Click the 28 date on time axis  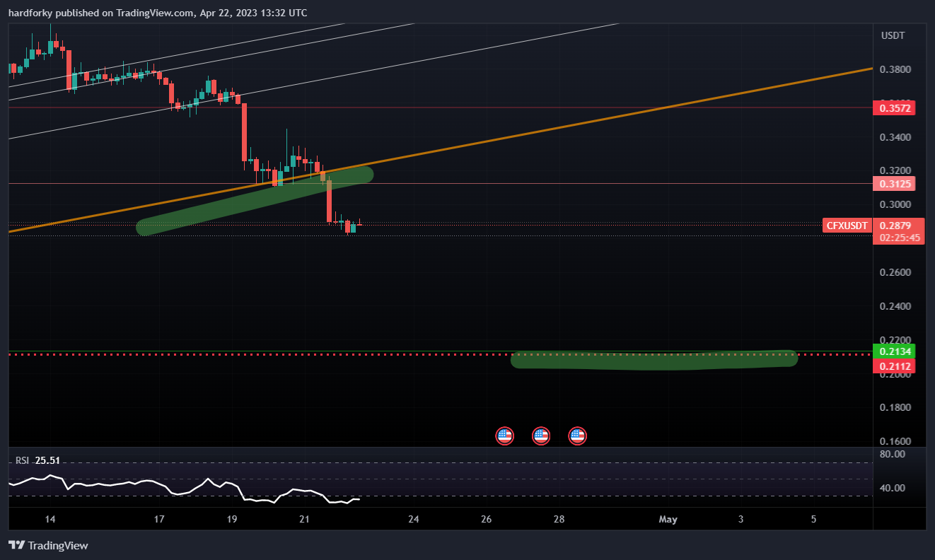(x=559, y=519)
